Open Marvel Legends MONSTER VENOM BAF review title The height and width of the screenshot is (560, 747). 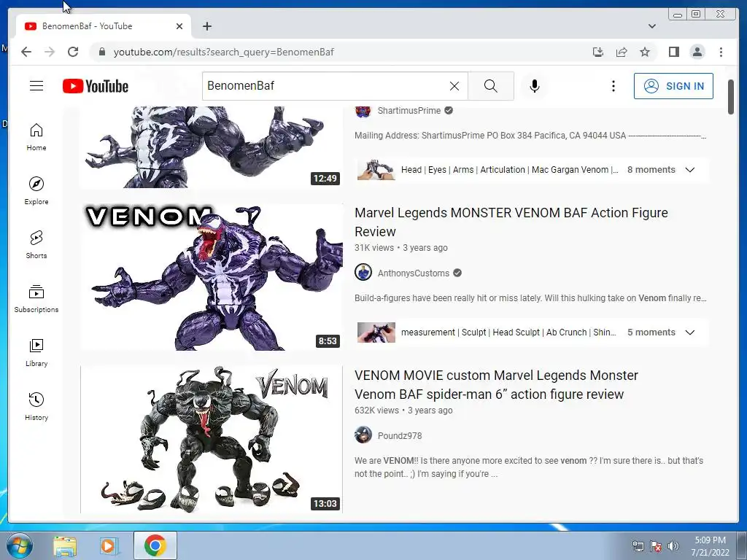pos(511,222)
